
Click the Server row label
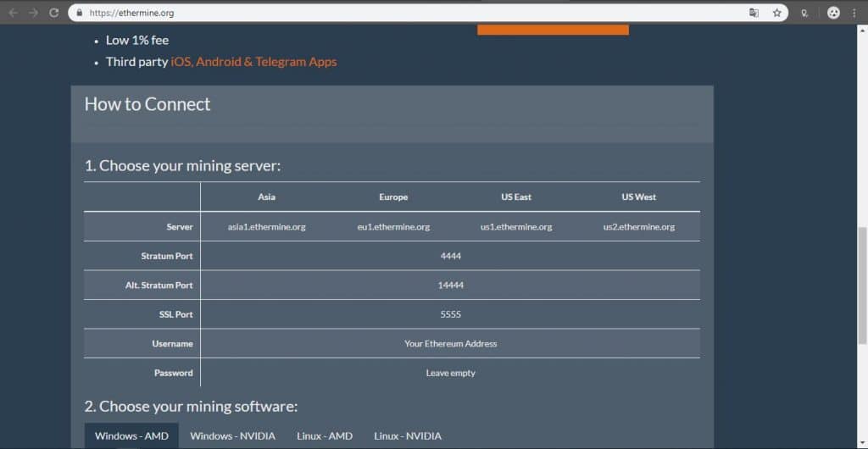tap(180, 227)
